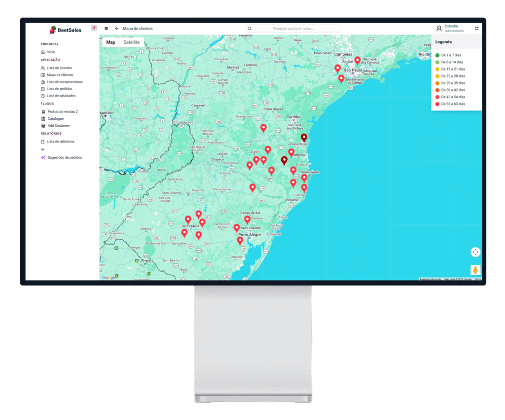The width and height of the screenshot is (505, 420).
Task: Select the Map view type
Action: coord(110,42)
